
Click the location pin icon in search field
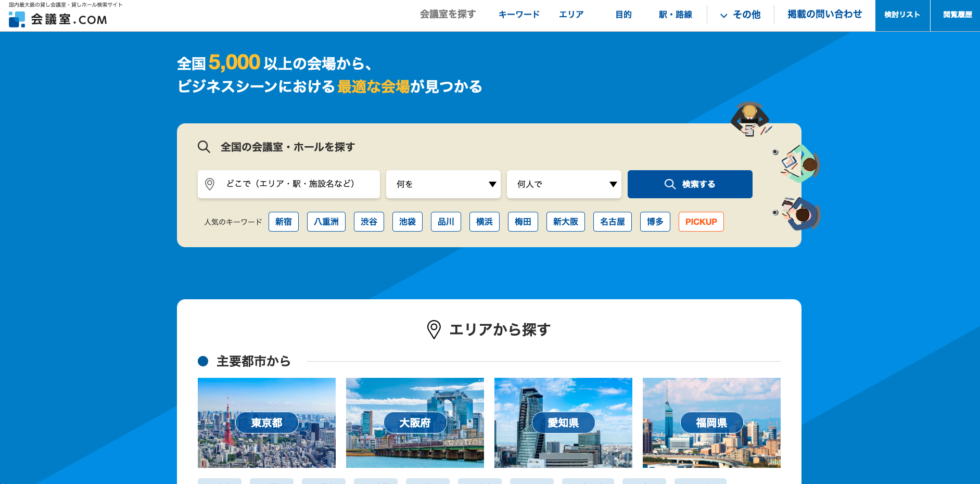210,184
